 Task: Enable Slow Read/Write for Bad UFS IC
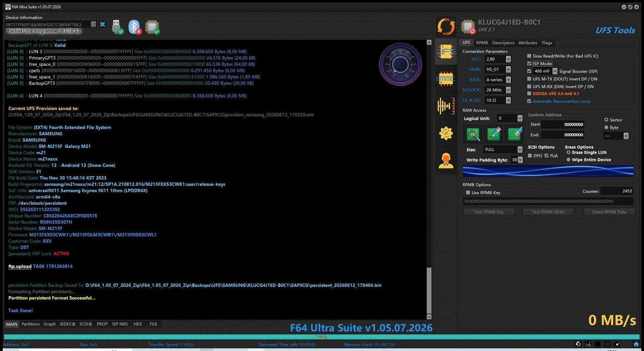[x=529, y=56]
